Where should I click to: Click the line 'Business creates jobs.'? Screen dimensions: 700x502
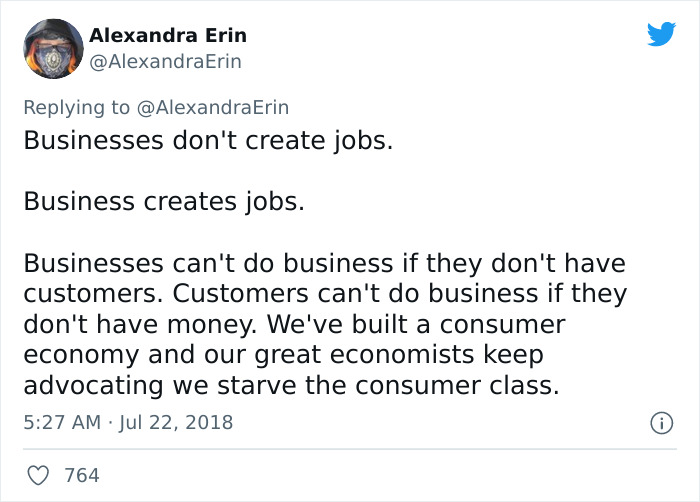pyautogui.click(x=163, y=202)
